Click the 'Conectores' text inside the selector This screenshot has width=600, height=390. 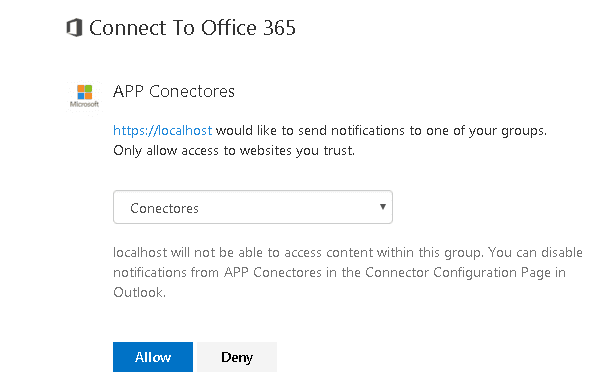click(164, 208)
